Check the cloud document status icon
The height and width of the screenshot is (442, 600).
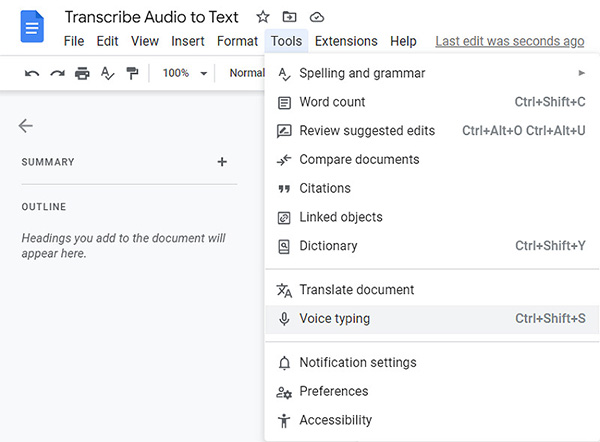317,17
